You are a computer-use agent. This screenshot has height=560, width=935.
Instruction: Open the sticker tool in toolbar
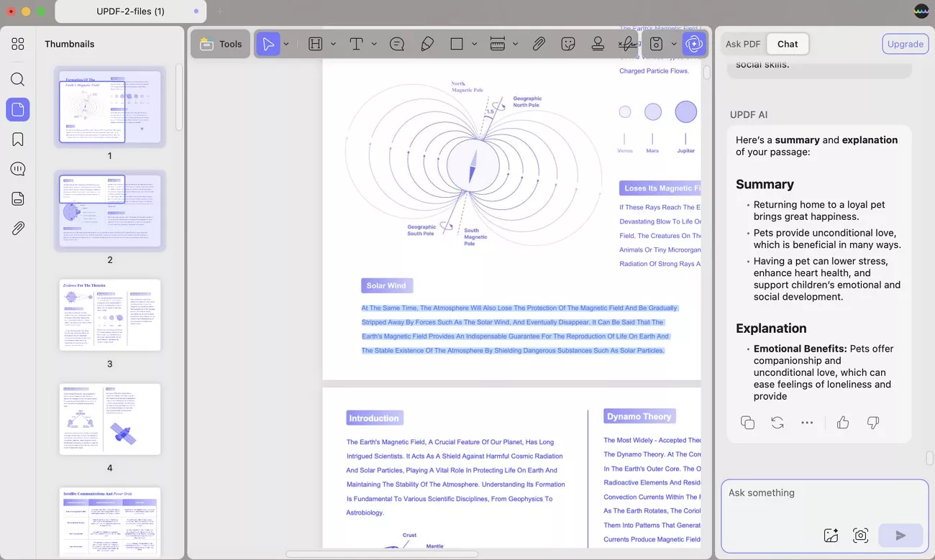(x=568, y=44)
